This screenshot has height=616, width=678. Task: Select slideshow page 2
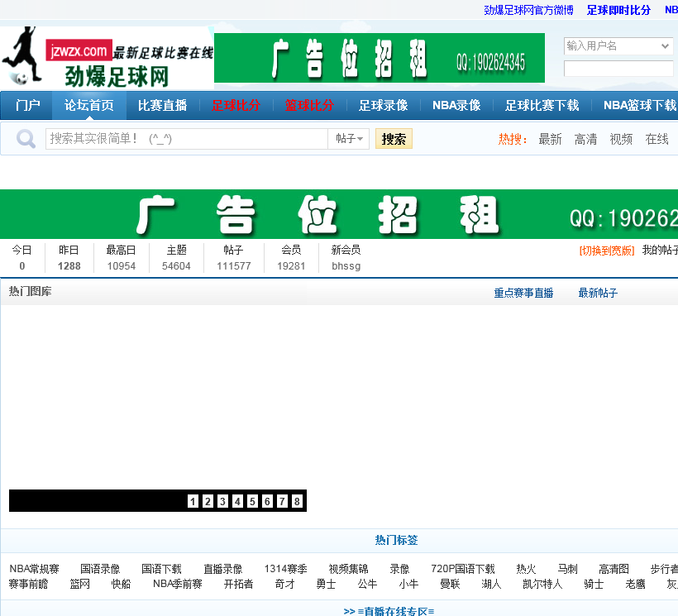(x=208, y=501)
